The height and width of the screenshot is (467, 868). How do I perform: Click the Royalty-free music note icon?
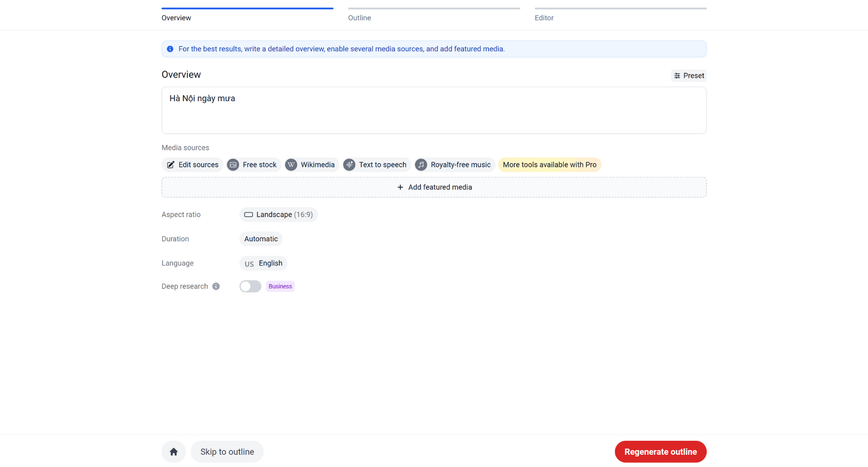421,165
